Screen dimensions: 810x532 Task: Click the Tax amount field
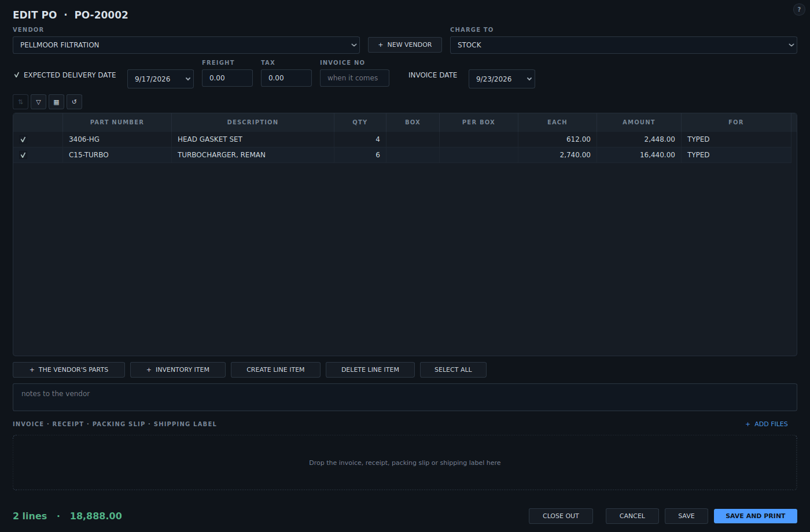pos(286,78)
